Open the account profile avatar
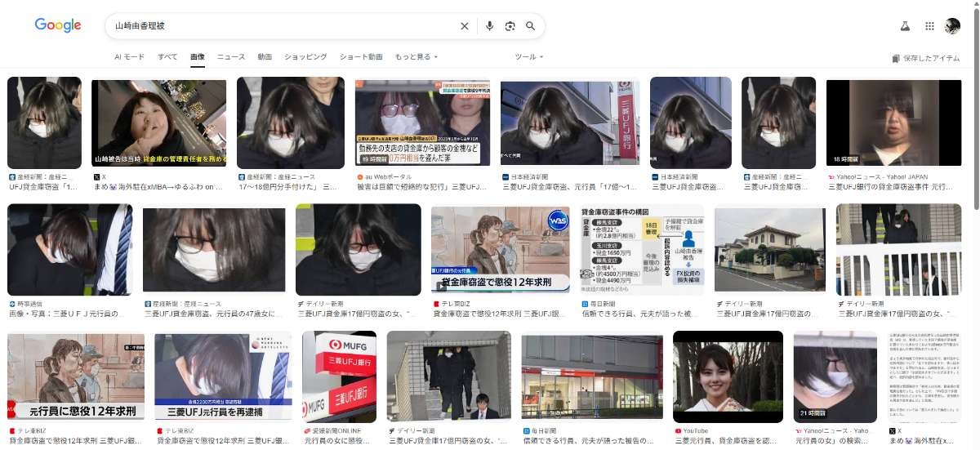The height and width of the screenshot is (450, 980). click(952, 26)
